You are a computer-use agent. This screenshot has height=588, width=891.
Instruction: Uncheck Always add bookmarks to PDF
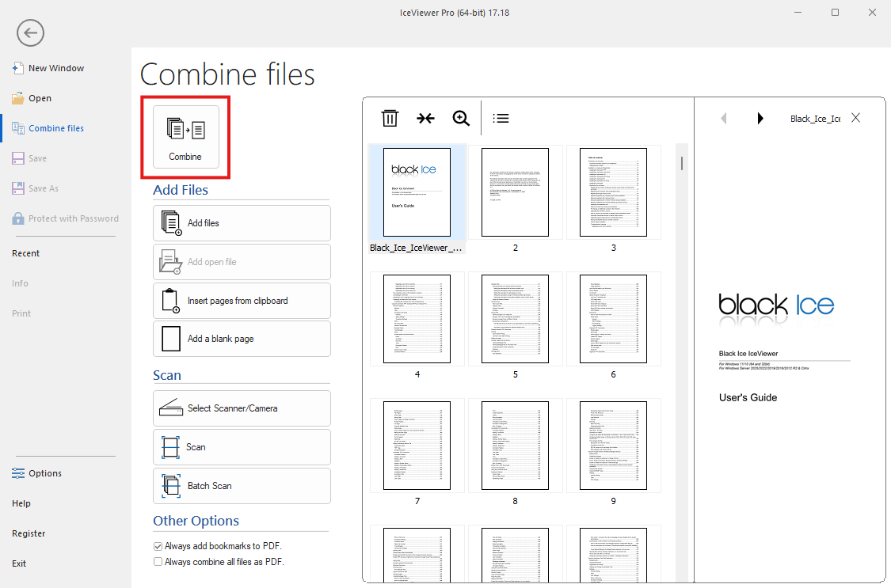[x=158, y=546]
